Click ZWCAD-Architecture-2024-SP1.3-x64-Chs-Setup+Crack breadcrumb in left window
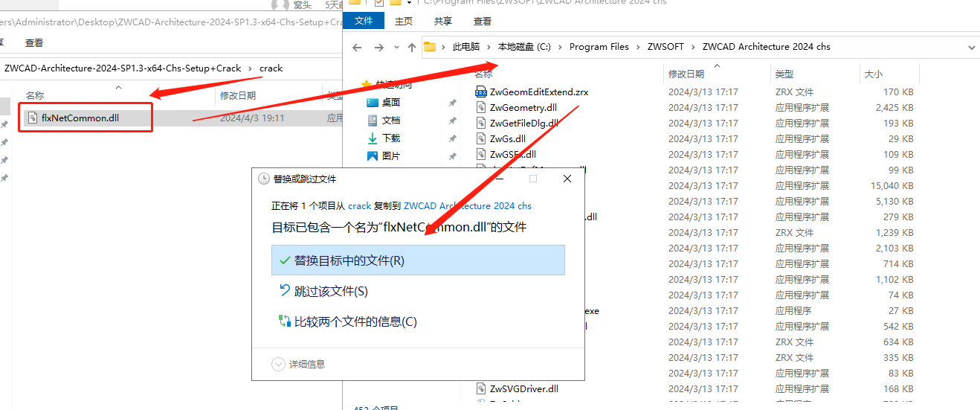This screenshot has width=980, height=410. (123, 68)
